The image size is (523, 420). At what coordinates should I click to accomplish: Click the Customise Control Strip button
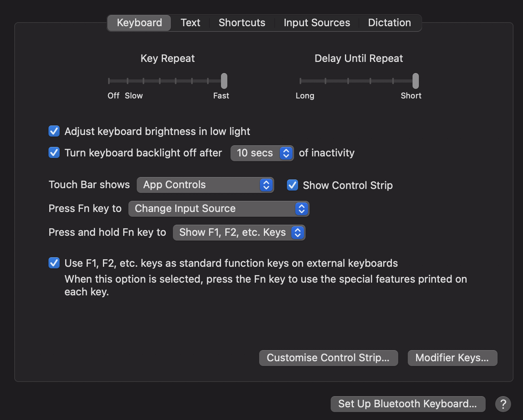pos(328,358)
